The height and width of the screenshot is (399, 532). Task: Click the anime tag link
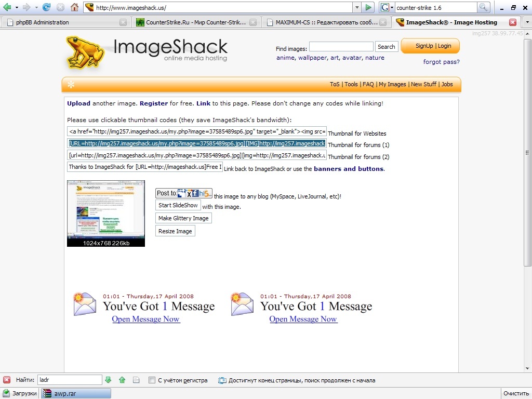click(286, 58)
